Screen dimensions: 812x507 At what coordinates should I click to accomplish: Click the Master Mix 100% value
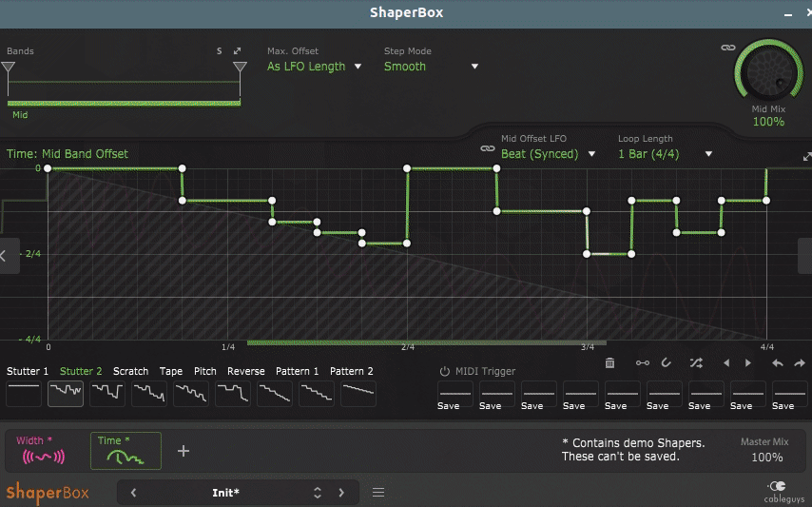pos(767,458)
